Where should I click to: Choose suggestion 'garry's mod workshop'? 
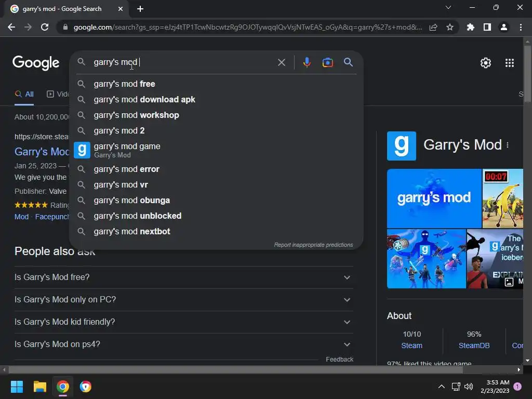coord(216,115)
